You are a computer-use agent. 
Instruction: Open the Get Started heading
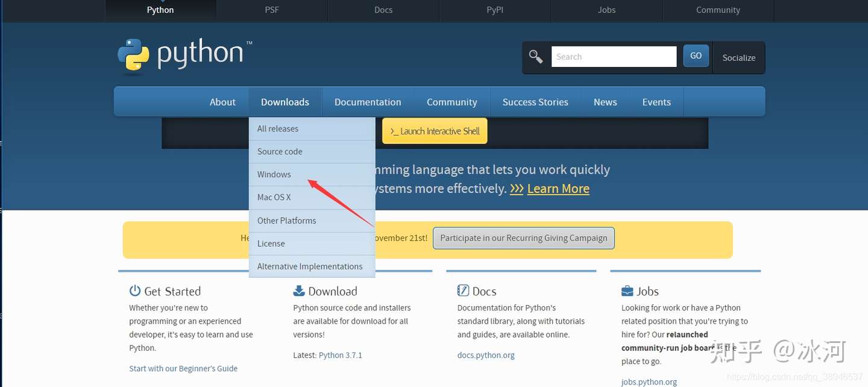(172, 292)
